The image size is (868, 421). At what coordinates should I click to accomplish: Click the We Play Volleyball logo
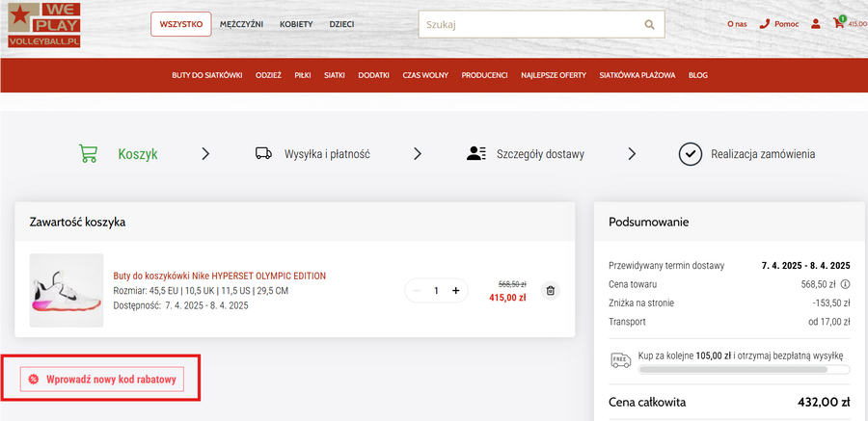click(x=43, y=26)
